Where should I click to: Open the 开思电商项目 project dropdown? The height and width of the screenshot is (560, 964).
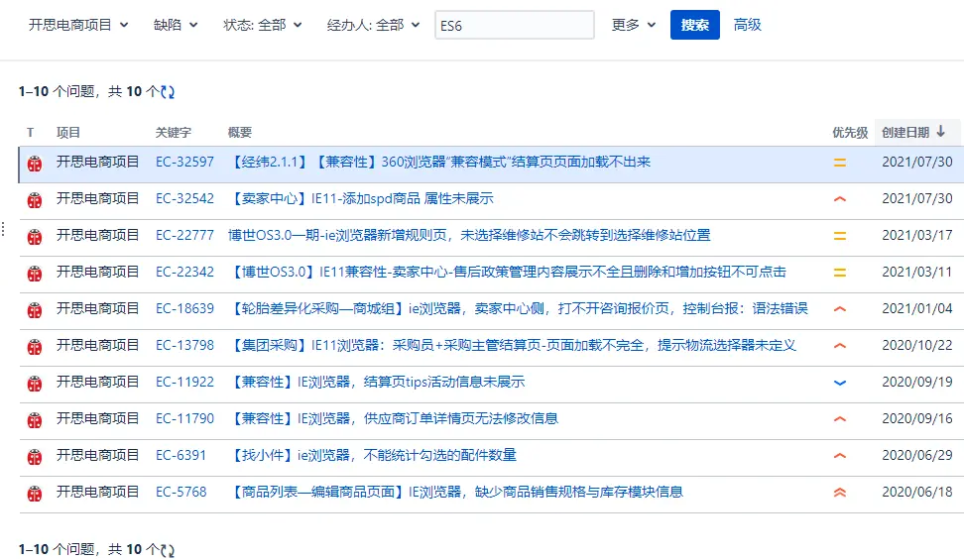coord(78,25)
